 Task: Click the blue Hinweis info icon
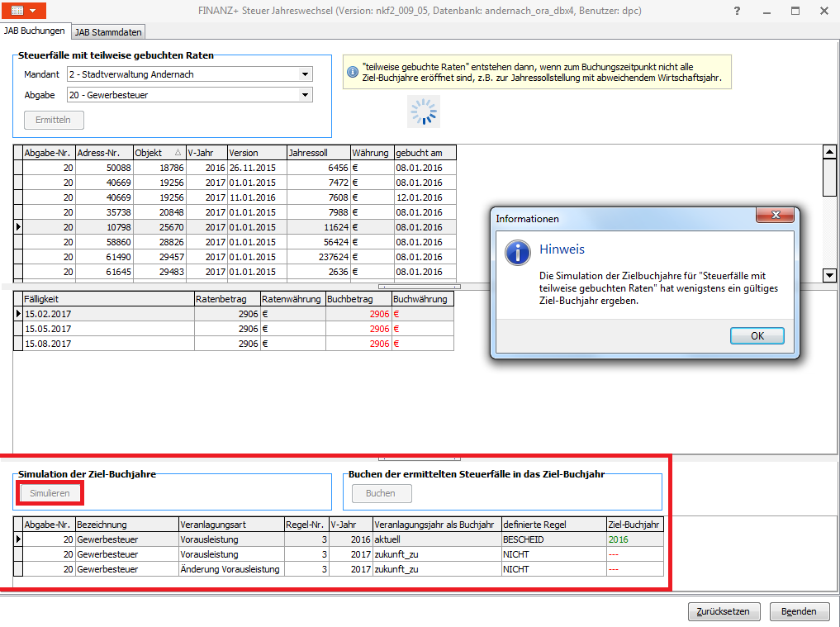[518, 253]
